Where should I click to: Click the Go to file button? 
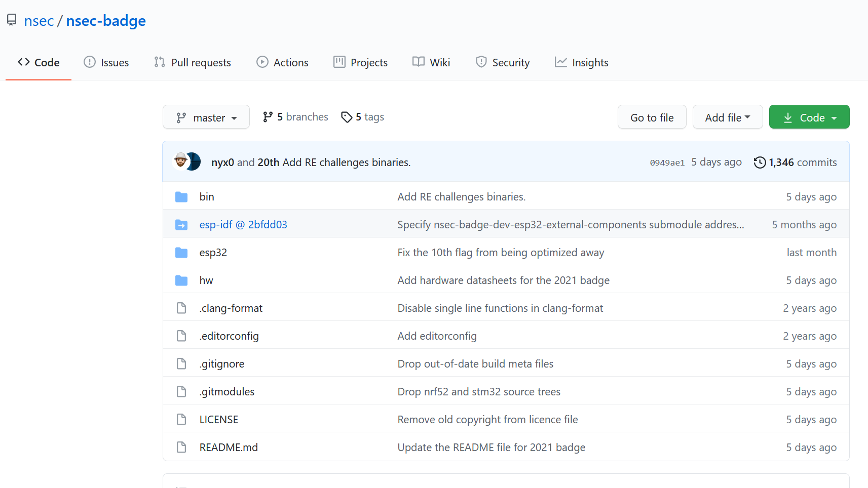pos(652,117)
